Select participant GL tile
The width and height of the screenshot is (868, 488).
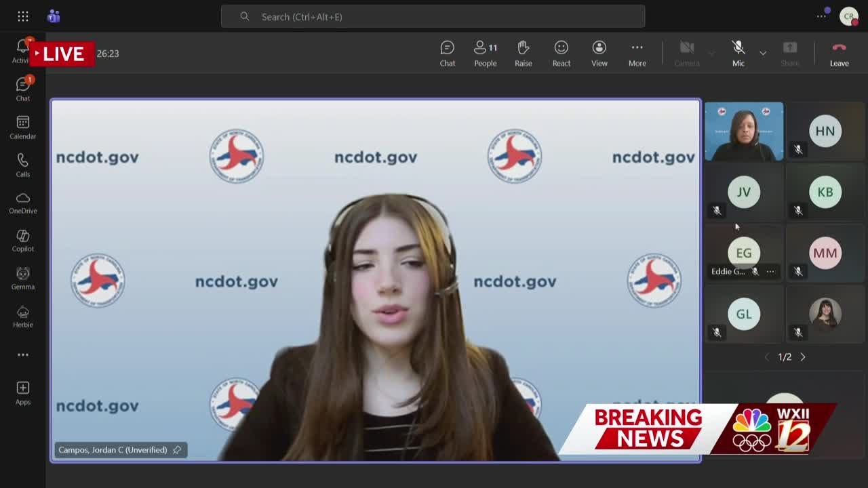pyautogui.click(x=744, y=314)
